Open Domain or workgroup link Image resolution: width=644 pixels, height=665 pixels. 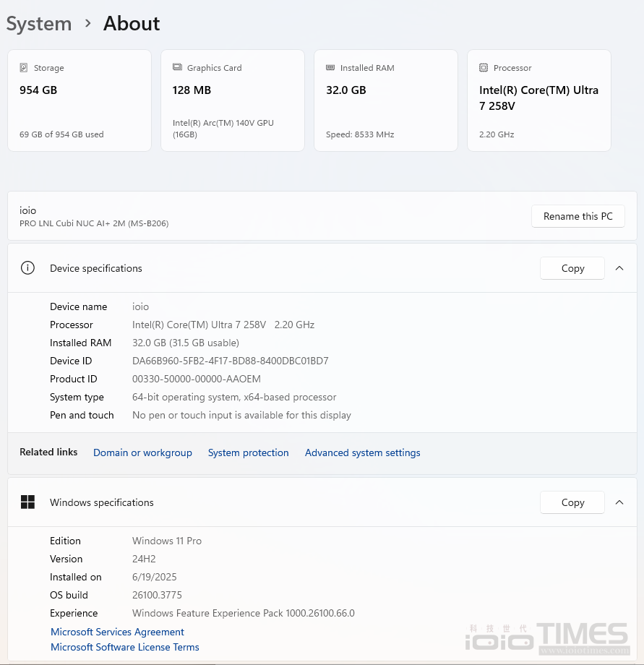tap(142, 452)
